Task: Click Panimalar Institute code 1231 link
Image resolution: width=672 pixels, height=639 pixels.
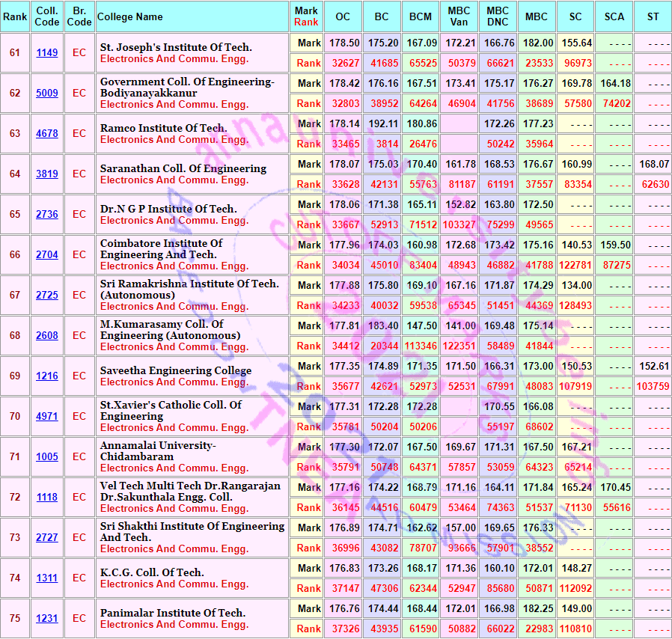Action: tap(47, 618)
